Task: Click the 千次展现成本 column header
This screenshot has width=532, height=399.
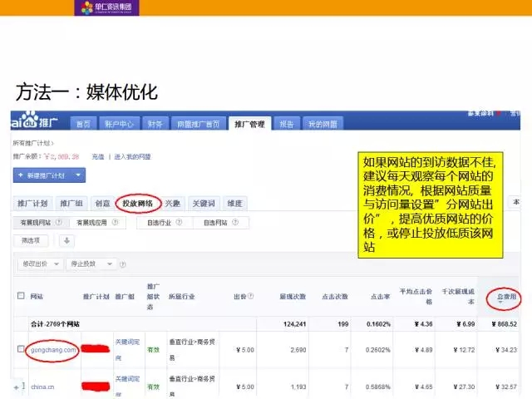Action: pos(458,296)
